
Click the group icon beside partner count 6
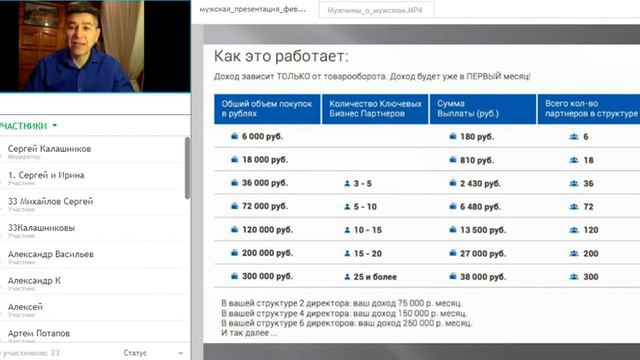pyautogui.click(x=574, y=137)
